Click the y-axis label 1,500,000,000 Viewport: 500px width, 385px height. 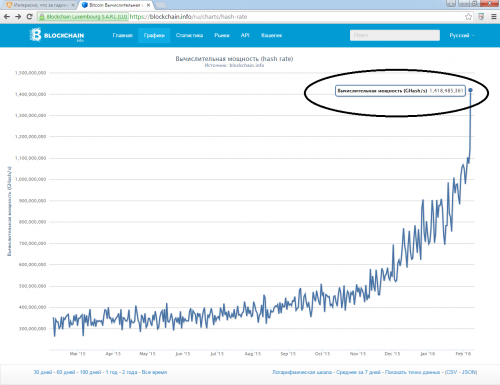click(30, 73)
